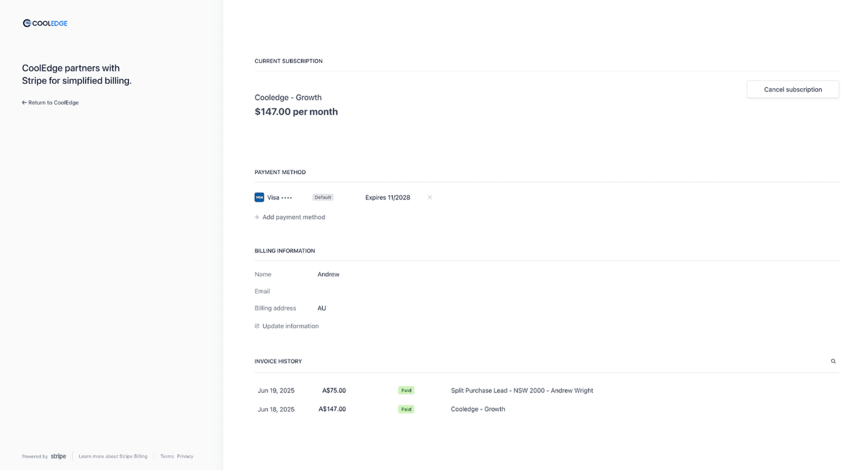
Task: Click the Default badge on the Visa card
Action: [x=322, y=197]
